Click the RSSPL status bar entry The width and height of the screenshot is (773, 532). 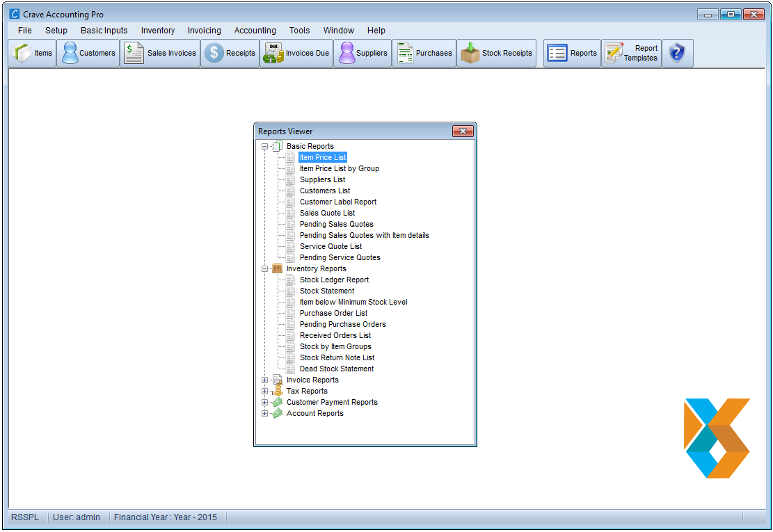tap(25, 517)
